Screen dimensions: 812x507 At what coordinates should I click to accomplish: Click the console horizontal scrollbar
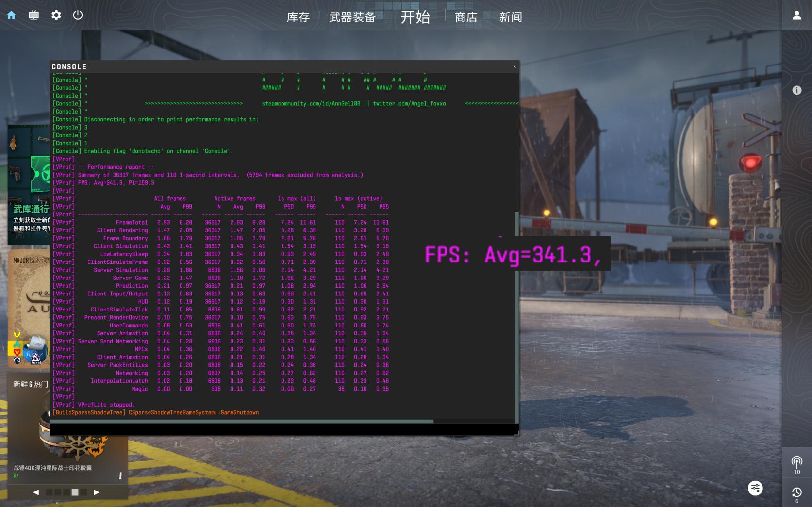tap(242, 421)
